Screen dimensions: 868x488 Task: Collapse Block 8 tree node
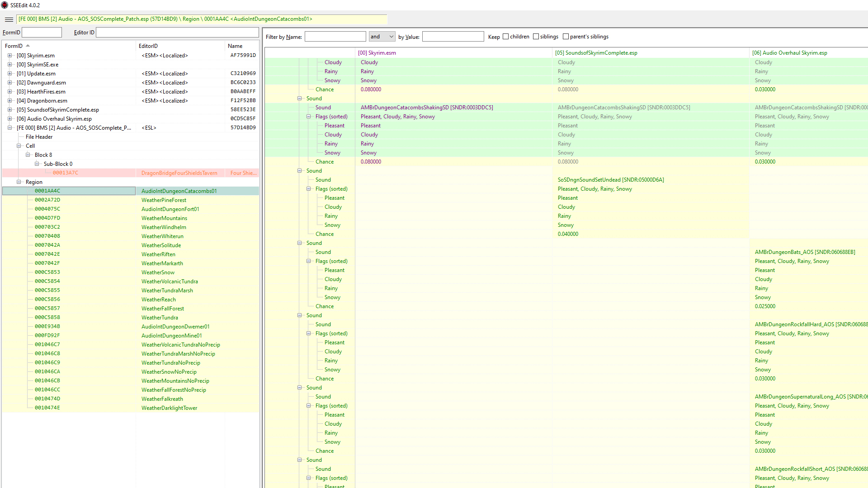click(x=28, y=155)
